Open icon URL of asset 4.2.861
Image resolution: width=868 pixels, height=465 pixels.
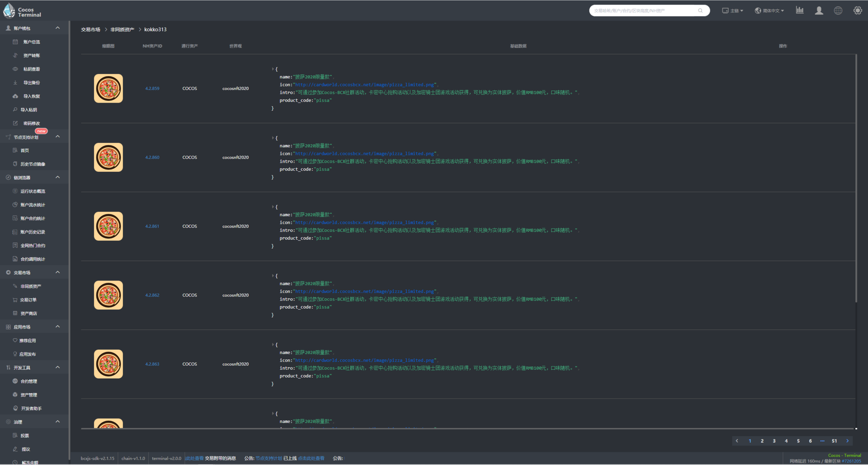(x=365, y=222)
